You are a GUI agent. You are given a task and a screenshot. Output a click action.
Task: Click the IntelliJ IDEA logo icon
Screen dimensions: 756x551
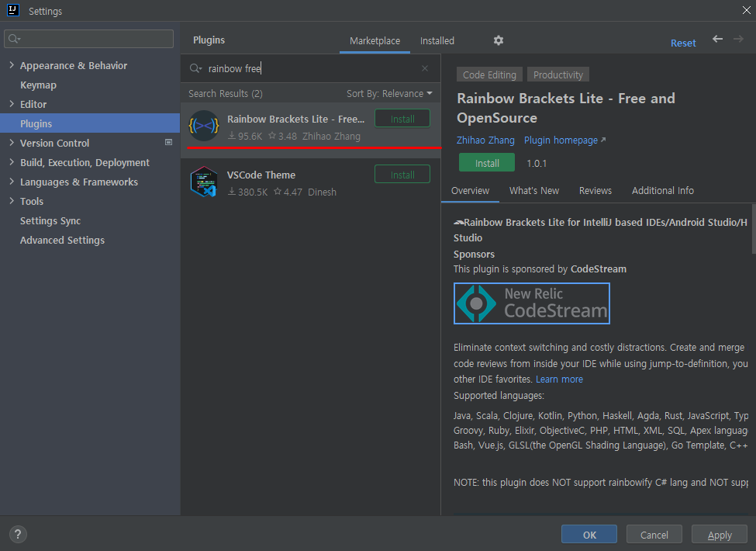coord(13,10)
